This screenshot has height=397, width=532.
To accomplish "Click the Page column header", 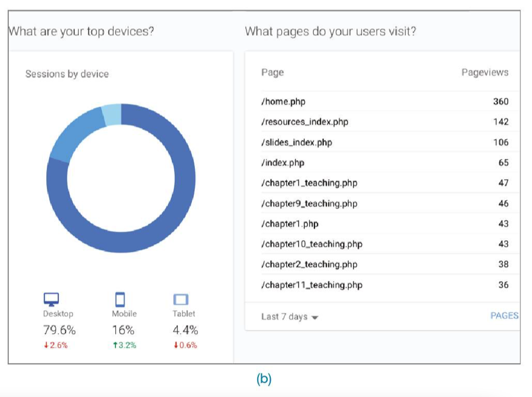I will [x=273, y=72].
